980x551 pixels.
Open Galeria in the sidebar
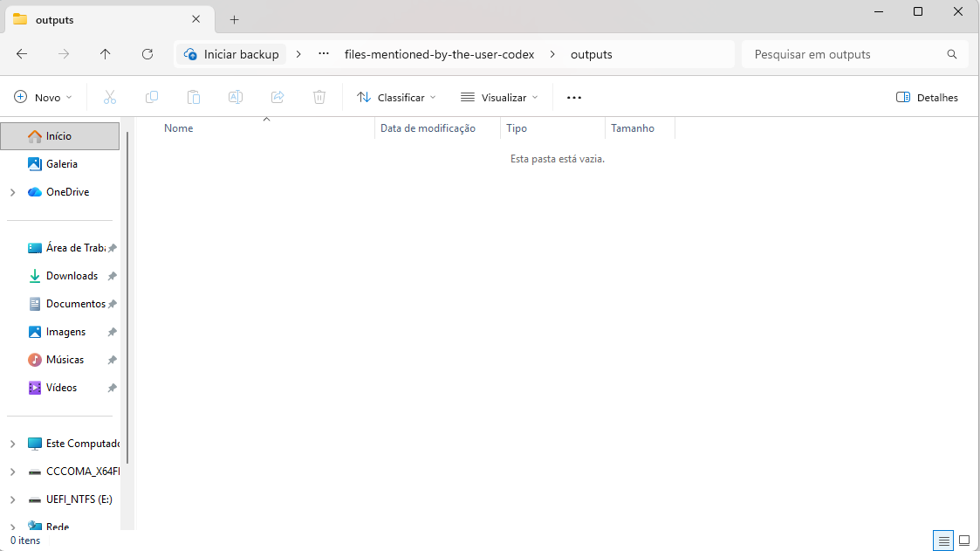(60, 164)
